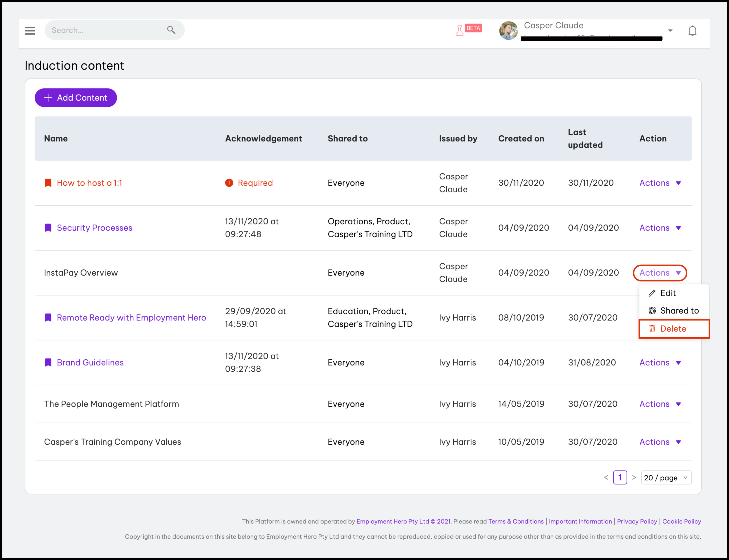Open the BETA lab flask icon
Viewport: 729px width, 560px height.
click(x=460, y=31)
